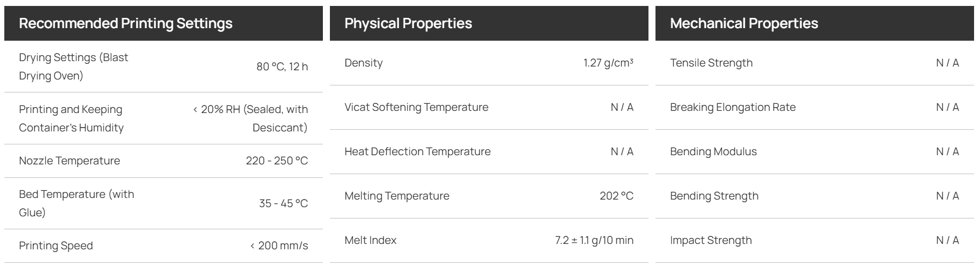Select the Heat Deflection Temperature label
980x265 pixels.
[418, 151]
